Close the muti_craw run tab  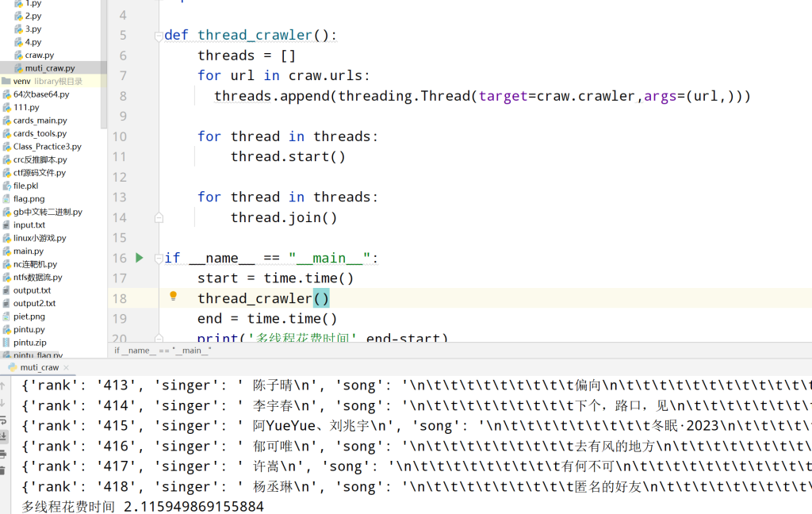tap(67, 367)
